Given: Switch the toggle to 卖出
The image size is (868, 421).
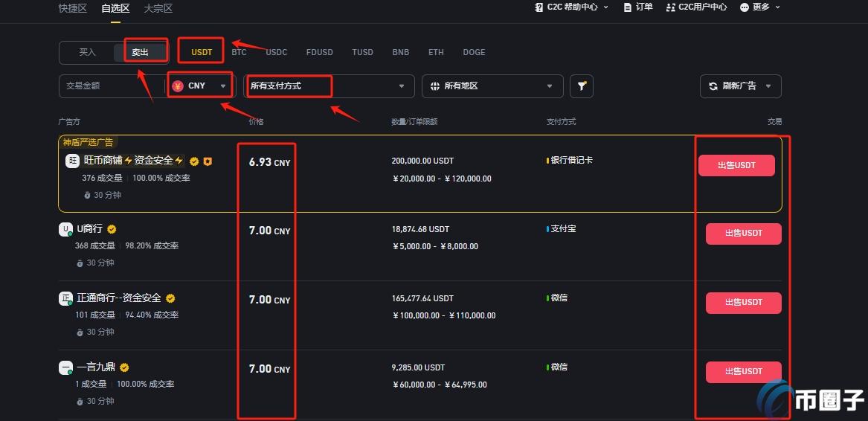Looking at the screenshot, I should 140,53.
